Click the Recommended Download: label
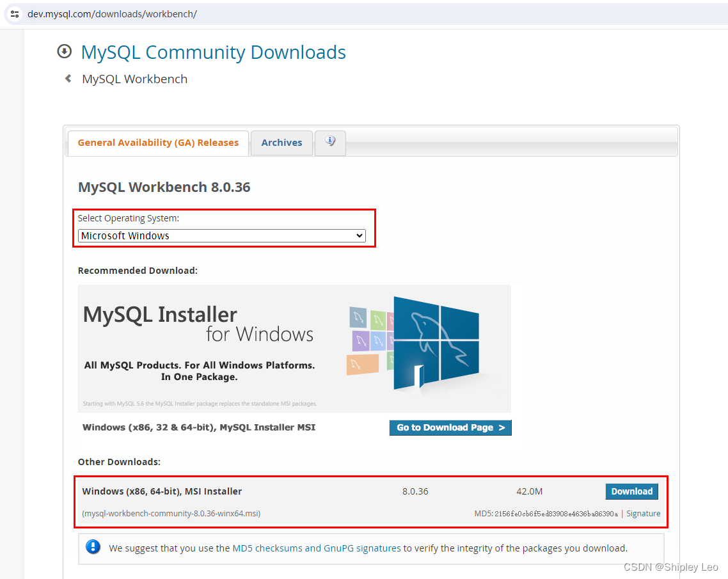This screenshot has height=579, width=728. click(138, 271)
